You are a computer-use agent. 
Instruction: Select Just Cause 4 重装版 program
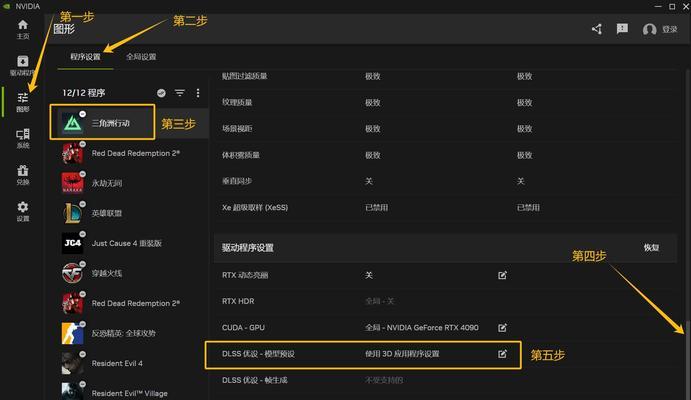(132, 243)
